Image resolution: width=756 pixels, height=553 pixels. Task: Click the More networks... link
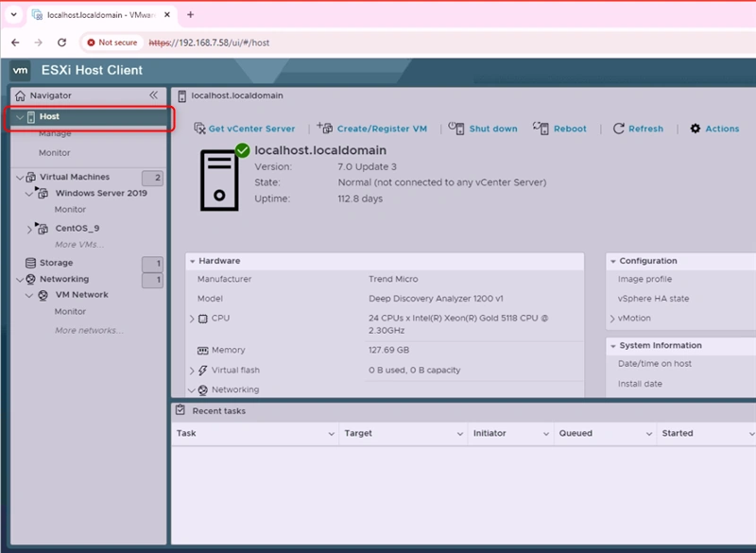click(x=89, y=331)
